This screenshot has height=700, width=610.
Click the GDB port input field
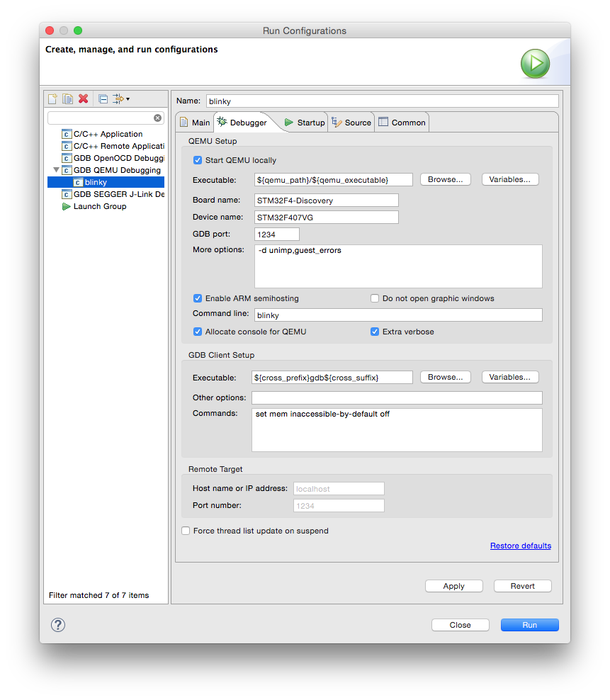tap(276, 233)
